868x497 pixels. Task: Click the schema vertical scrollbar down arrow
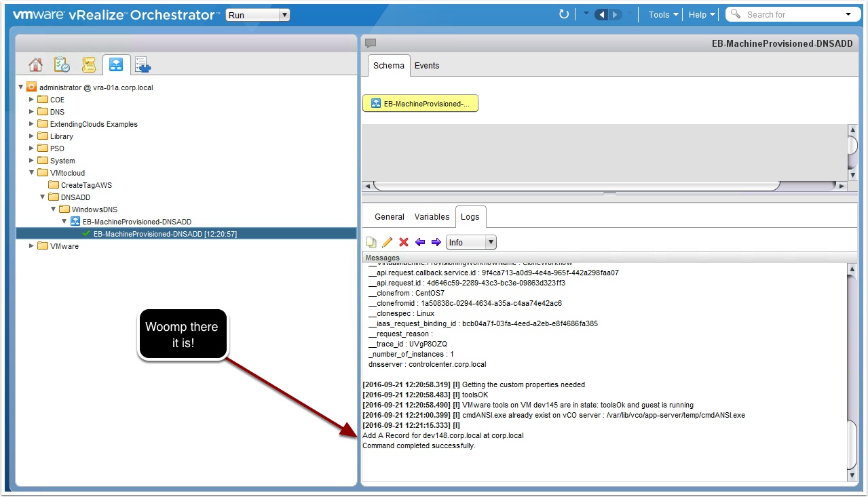[x=852, y=174]
